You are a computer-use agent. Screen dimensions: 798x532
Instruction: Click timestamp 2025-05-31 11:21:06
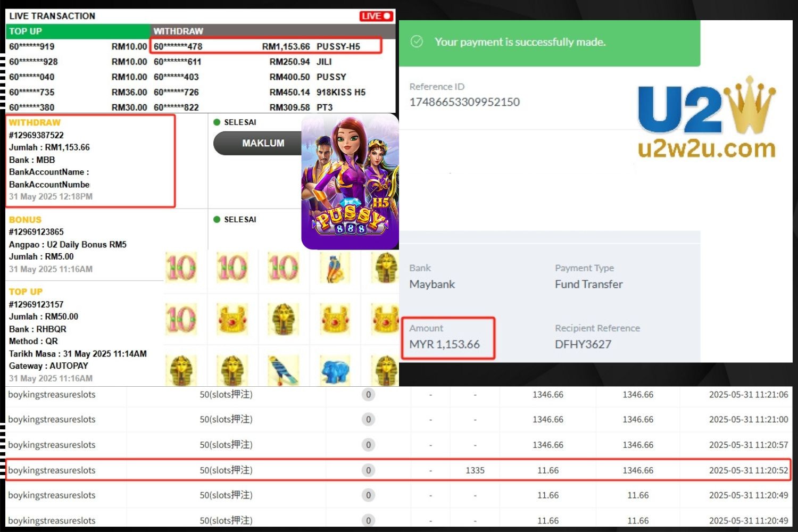(x=749, y=395)
